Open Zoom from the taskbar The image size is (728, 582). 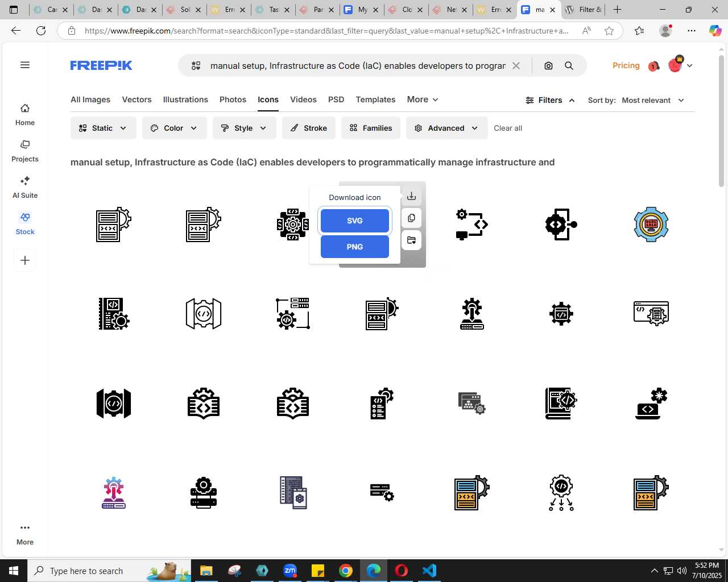(290, 571)
